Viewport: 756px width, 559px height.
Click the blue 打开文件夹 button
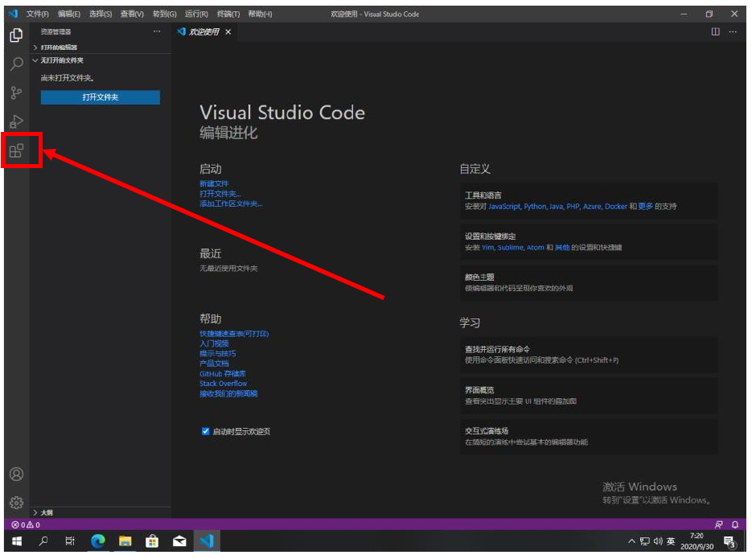[101, 97]
